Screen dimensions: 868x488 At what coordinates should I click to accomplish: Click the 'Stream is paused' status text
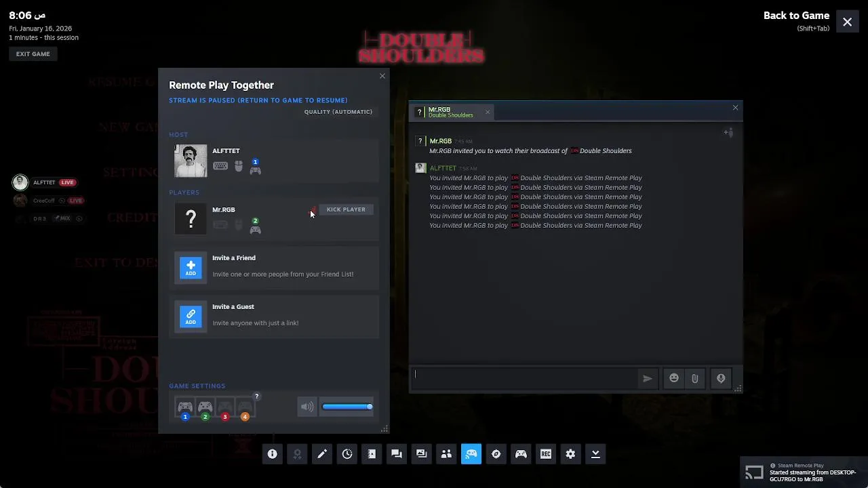258,100
